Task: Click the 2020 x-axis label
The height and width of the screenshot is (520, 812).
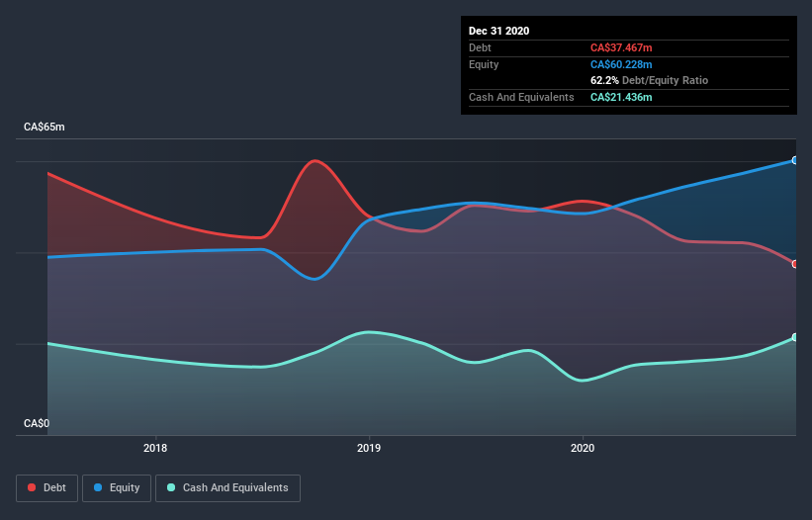Action: pyautogui.click(x=583, y=448)
